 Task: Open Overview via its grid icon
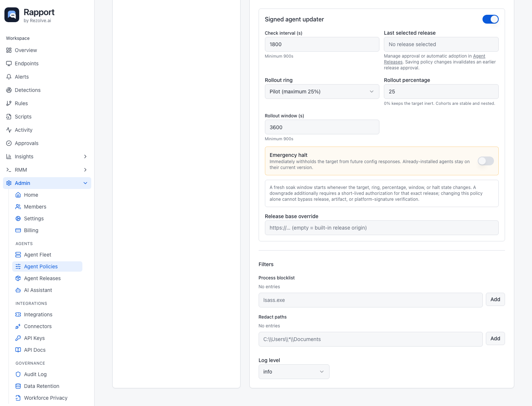point(9,50)
